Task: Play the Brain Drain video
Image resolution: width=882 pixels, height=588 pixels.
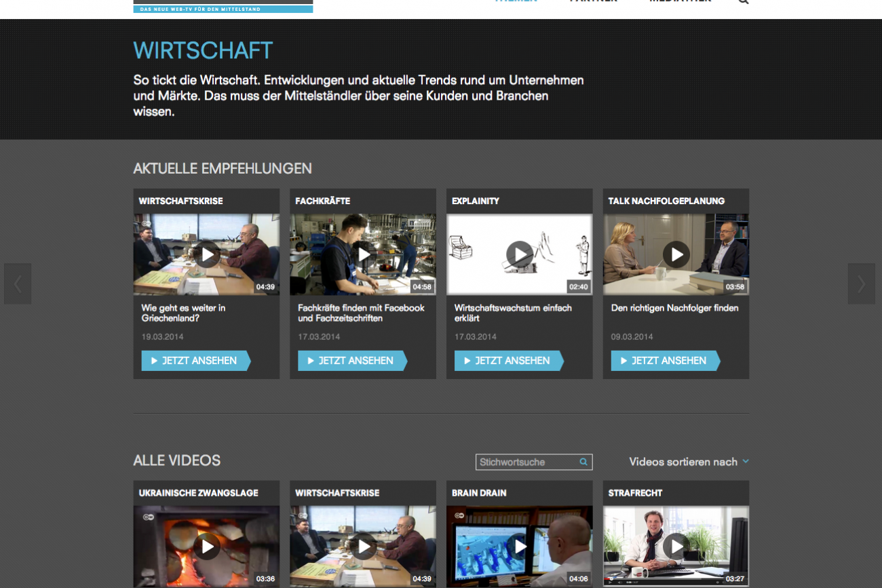Action: pos(520,547)
